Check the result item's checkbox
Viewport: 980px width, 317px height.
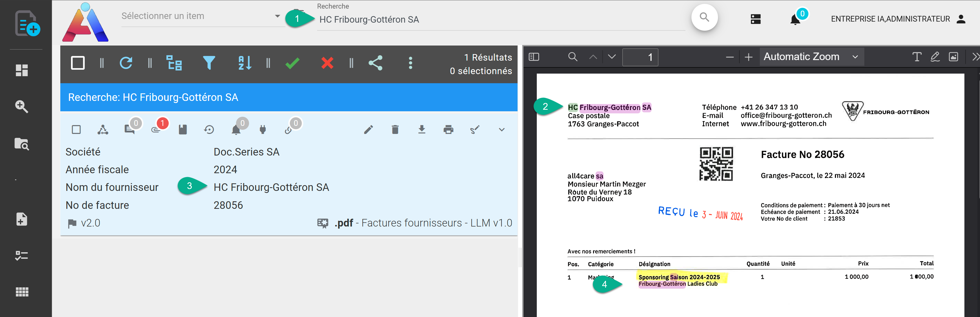pos(76,130)
